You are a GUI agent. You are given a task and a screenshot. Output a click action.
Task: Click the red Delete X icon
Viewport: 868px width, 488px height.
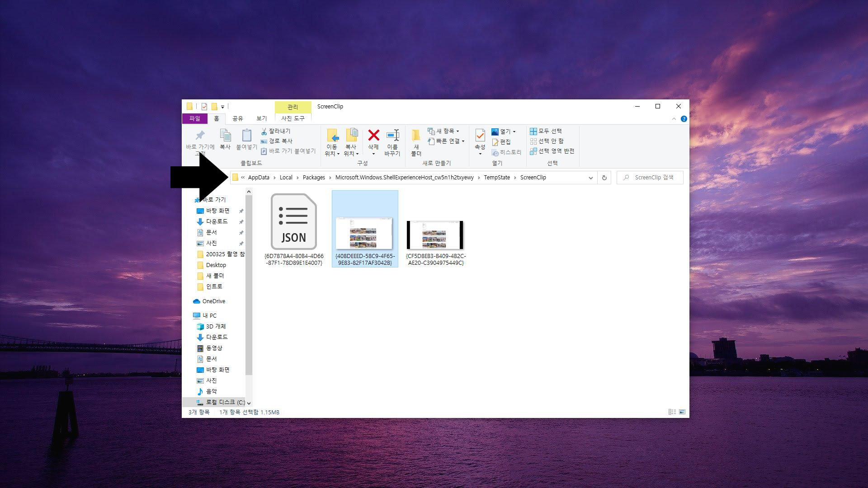(373, 136)
